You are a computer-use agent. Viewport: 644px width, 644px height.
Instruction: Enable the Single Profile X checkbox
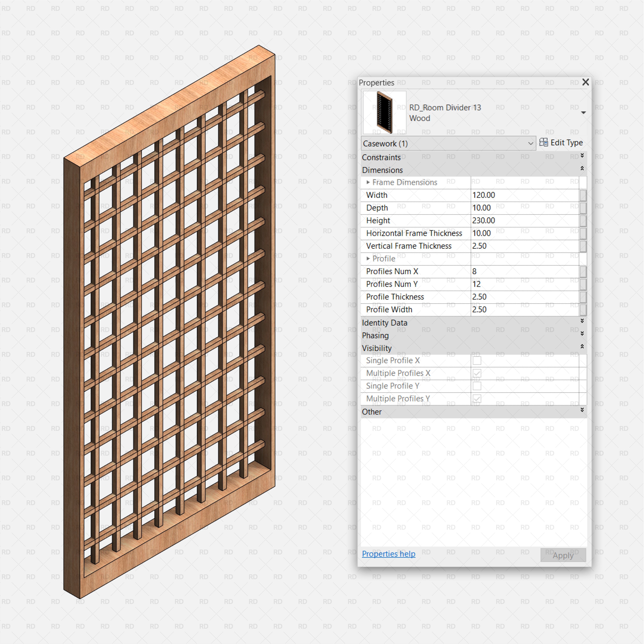point(477,360)
